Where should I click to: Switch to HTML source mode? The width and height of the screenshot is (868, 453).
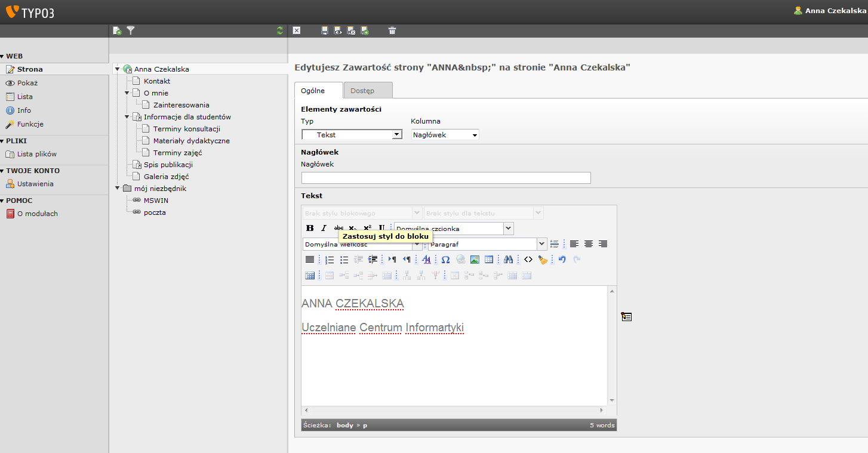tap(528, 259)
